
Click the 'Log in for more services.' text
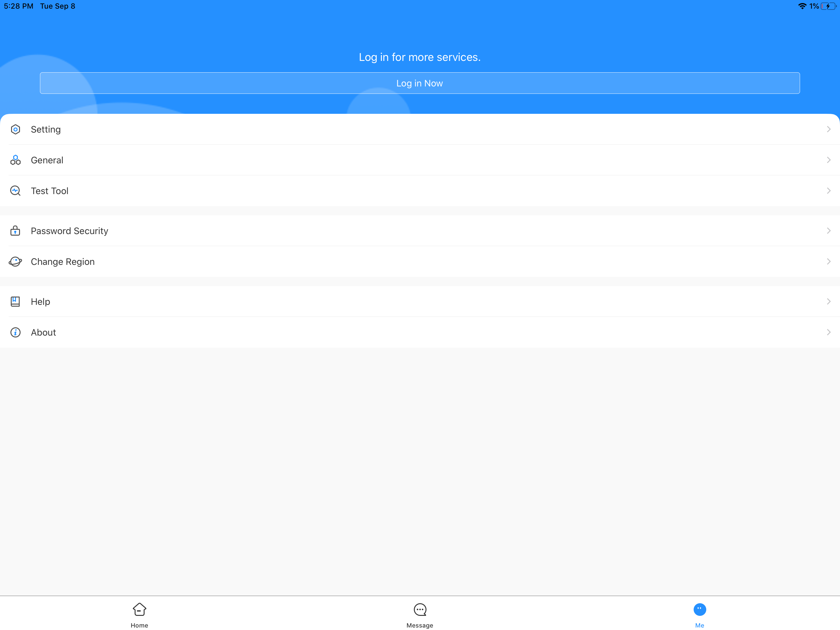coord(420,57)
